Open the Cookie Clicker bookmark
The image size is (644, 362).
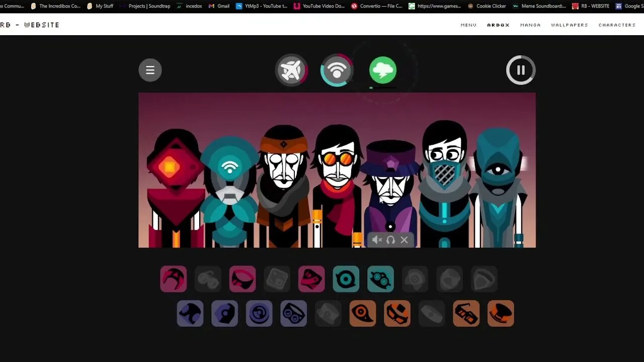coord(487,6)
